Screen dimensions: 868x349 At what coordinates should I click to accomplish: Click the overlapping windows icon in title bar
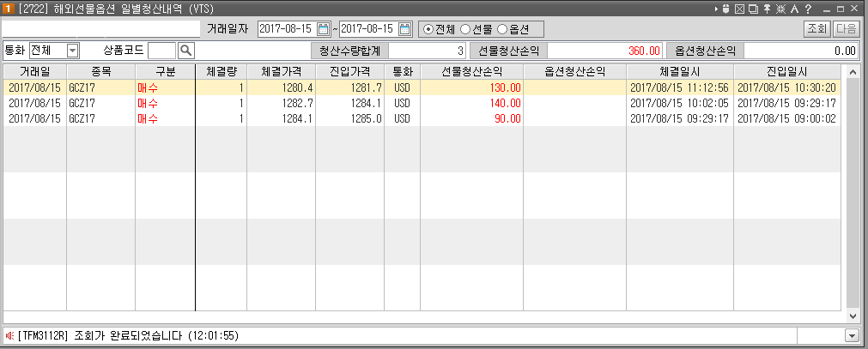753,9
